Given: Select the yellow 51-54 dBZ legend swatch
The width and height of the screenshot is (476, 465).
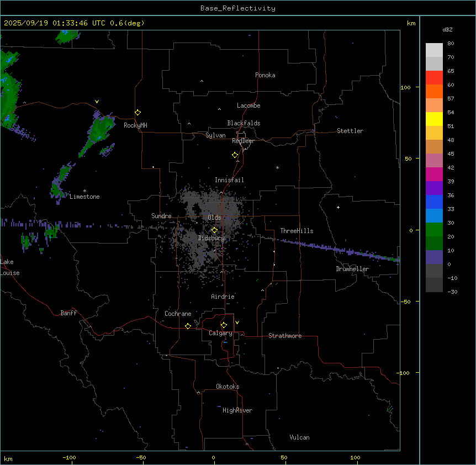Looking at the screenshot, I should [x=434, y=119].
